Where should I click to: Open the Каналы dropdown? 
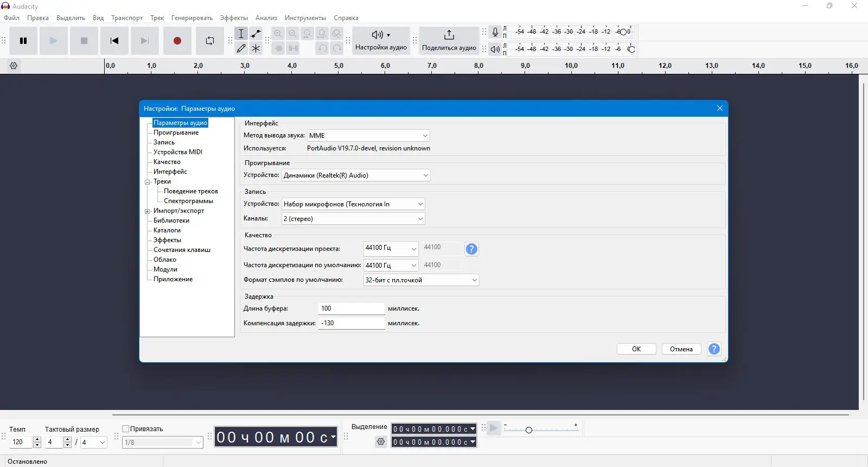point(353,219)
